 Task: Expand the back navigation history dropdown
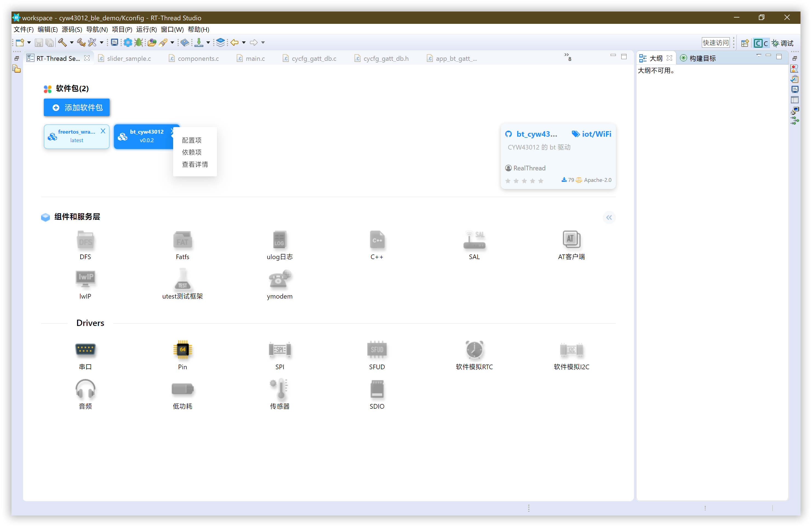click(x=244, y=43)
